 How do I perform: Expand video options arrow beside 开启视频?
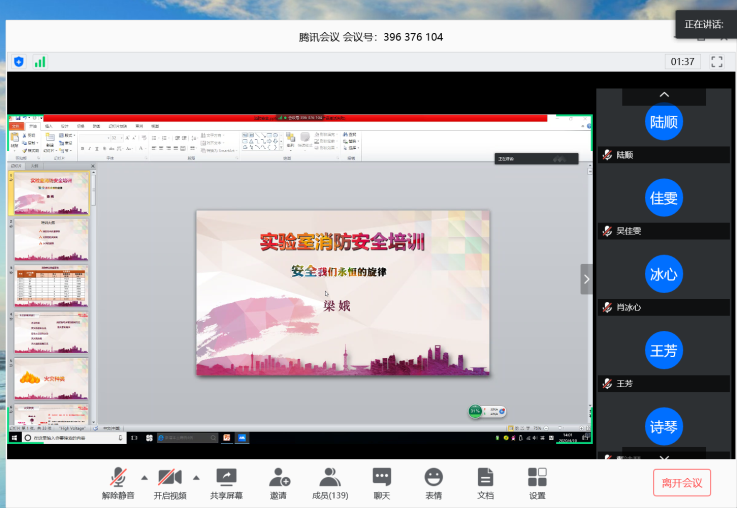[x=196, y=477]
